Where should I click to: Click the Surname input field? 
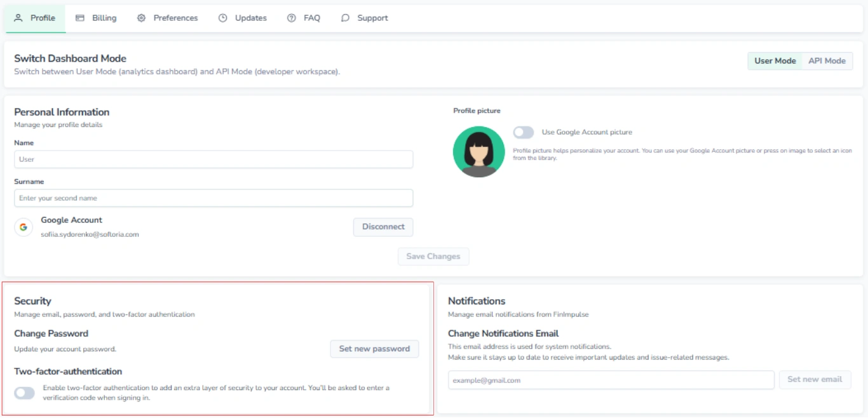point(213,198)
